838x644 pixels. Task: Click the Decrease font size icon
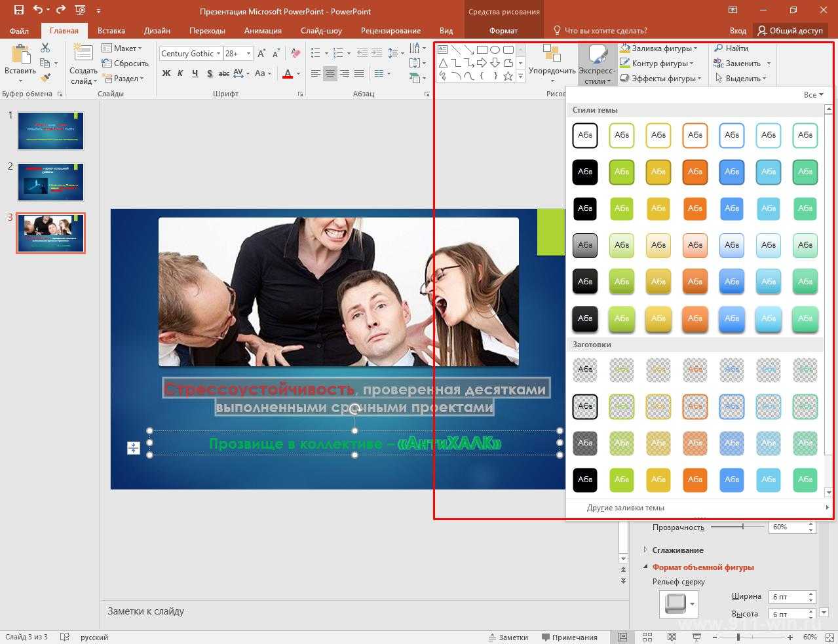(x=276, y=54)
